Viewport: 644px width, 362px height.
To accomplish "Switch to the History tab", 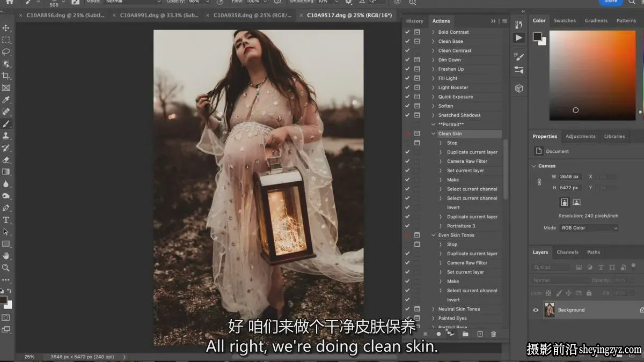I will coord(414,21).
